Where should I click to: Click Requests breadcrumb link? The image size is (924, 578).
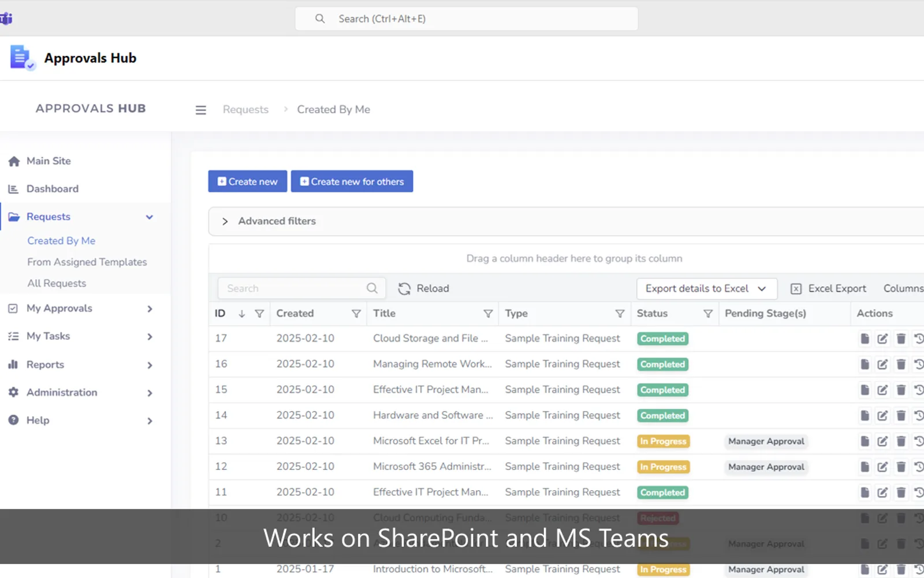click(x=245, y=110)
